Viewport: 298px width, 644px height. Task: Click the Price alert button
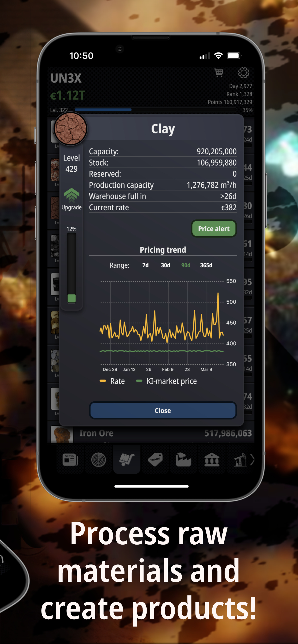click(214, 229)
